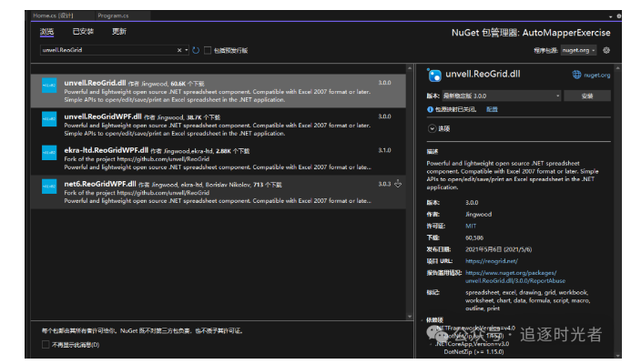Viewport: 631px width, 364px height.
Task: Check 'do not show this again' box
Action: click(x=46, y=345)
